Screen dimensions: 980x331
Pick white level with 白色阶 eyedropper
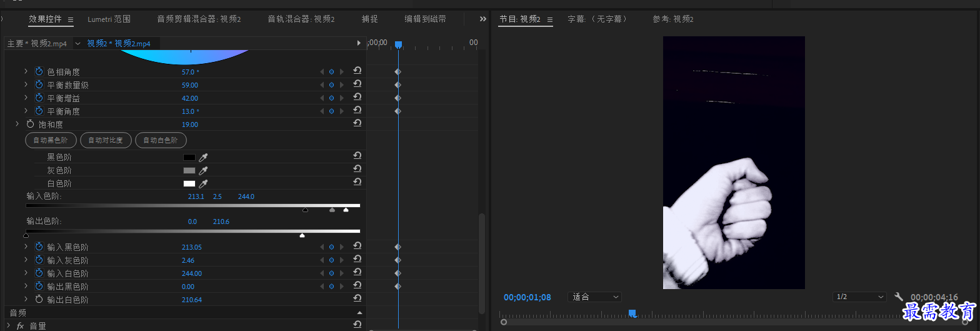203,183
